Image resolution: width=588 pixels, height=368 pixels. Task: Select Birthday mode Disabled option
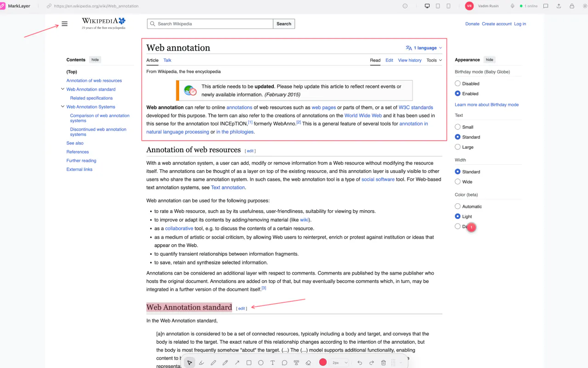458,83
